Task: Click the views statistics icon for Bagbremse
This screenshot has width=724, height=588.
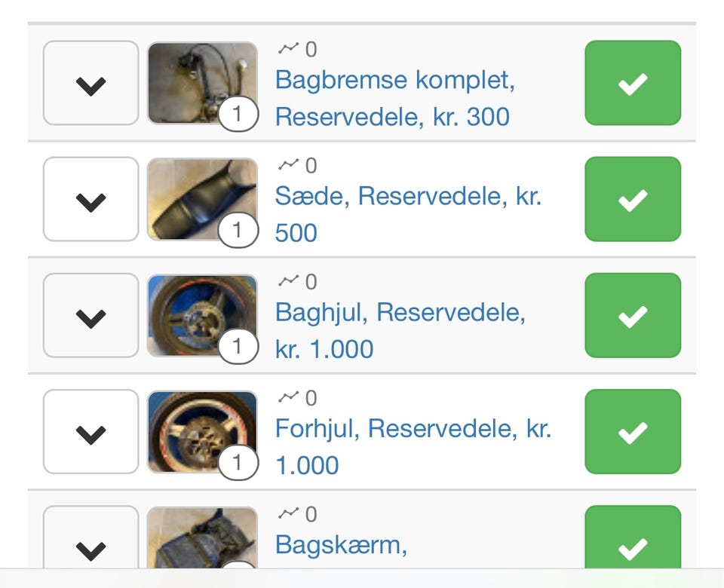Action: click(x=288, y=49)
